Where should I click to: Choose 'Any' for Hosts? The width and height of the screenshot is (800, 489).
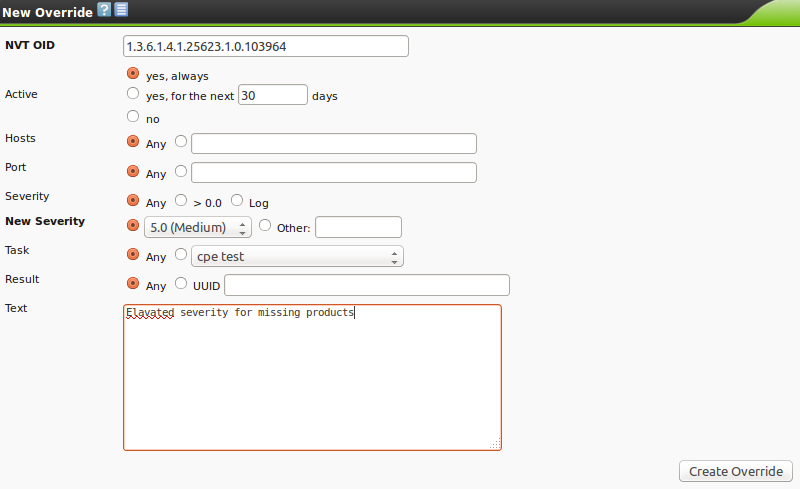133,141
